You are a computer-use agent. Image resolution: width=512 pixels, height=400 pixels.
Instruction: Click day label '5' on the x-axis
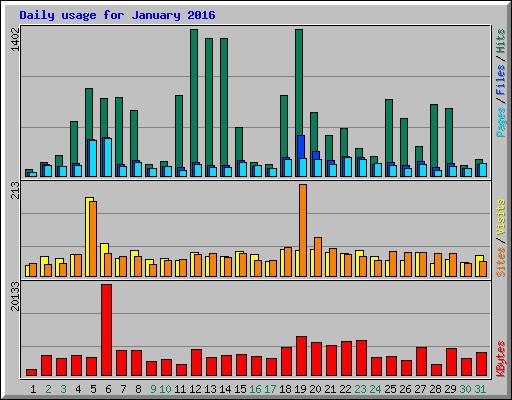click(x=93, y=389)
